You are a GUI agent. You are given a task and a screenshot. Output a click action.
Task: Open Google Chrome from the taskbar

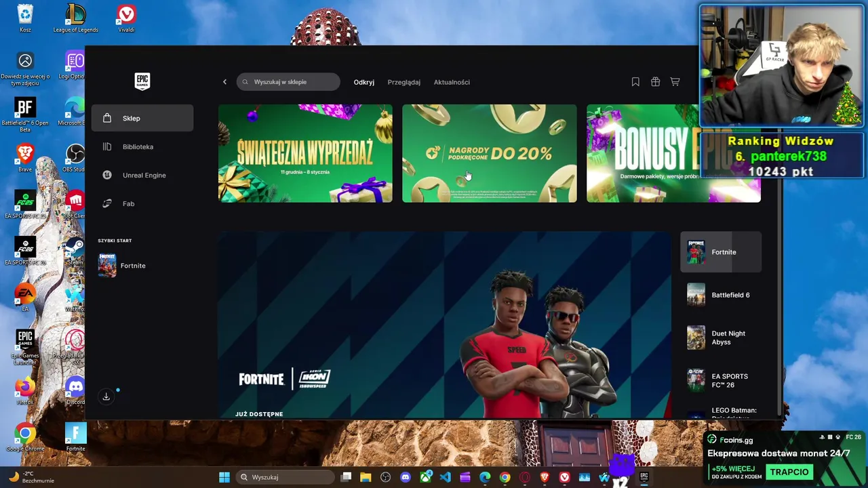[505, 477]
